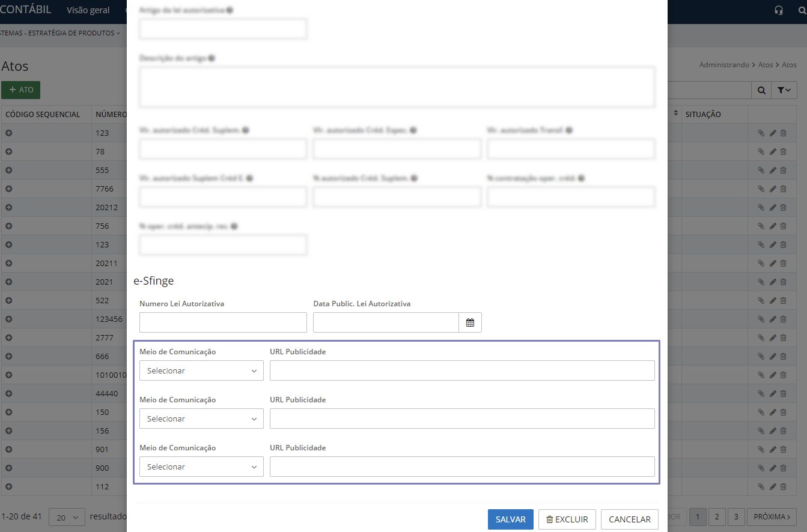Click the attachment paperclip in row 2777
The height and width of the screenshot is (532, 807).
(761, 338)
